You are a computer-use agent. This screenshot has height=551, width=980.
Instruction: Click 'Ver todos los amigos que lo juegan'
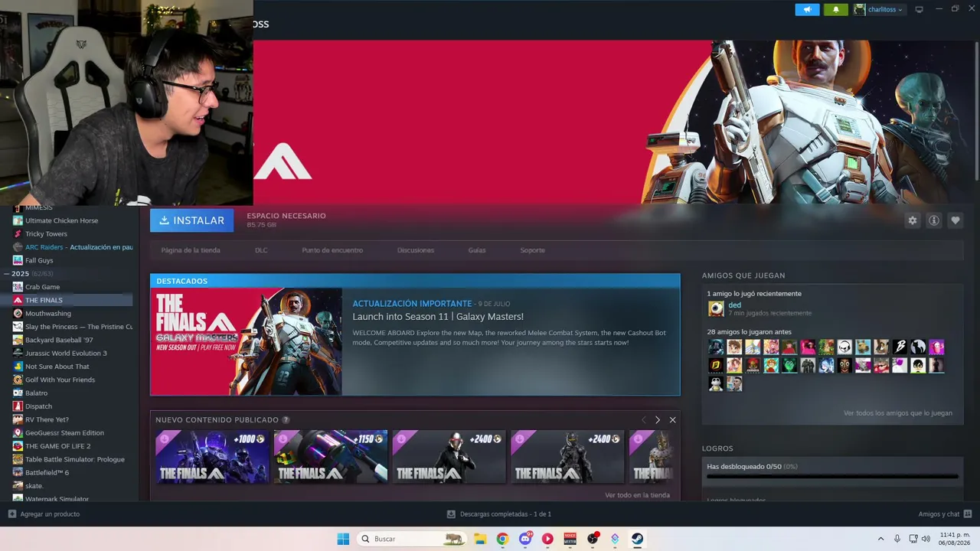898,413
